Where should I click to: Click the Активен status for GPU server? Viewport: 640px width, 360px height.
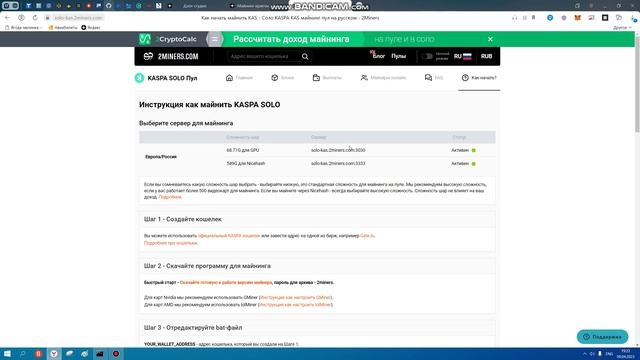(463, 150)
